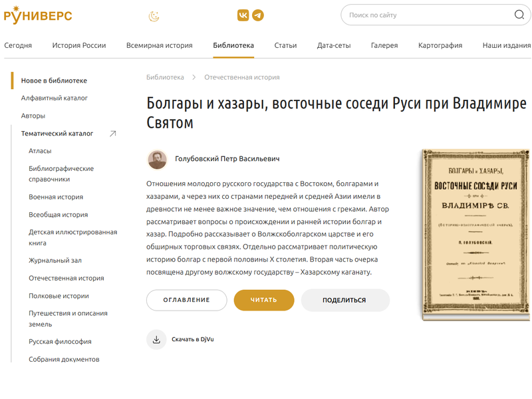Open the book cover thumbnail
Image resolution: width=532 pixels, height=399 pixels.
[475, 235]
